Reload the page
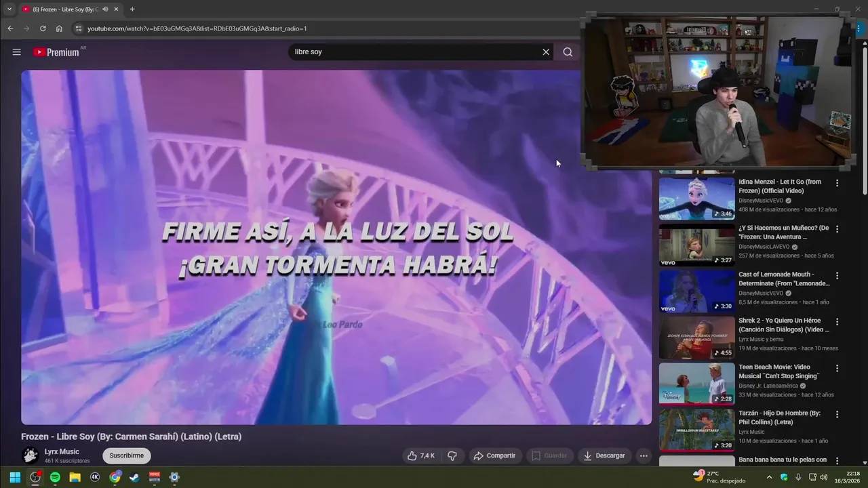868x488 pixels. coord(43,28)
